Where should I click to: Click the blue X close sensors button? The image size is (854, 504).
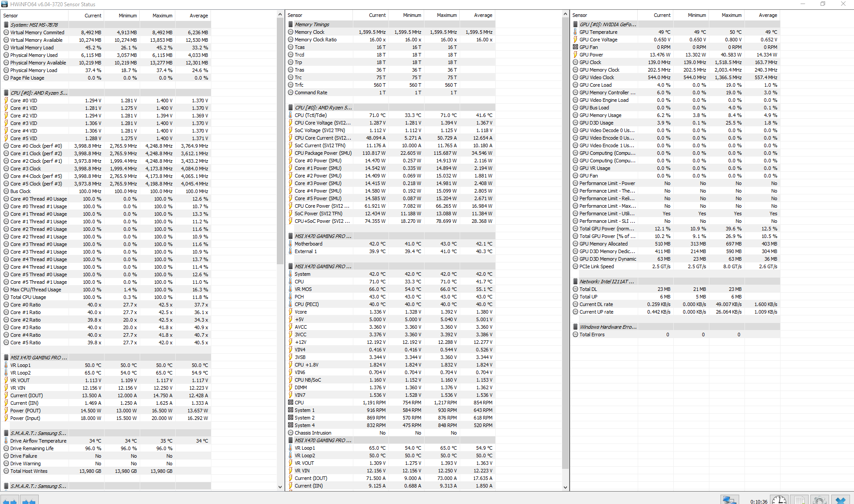[840, 500]
